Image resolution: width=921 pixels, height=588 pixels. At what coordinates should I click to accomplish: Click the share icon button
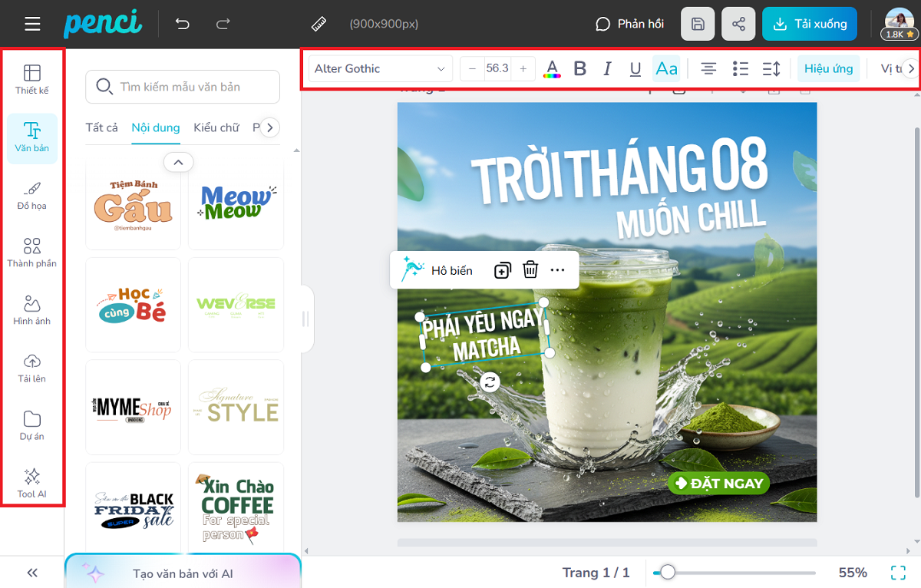pyautogui.click(x=738, y=24)
